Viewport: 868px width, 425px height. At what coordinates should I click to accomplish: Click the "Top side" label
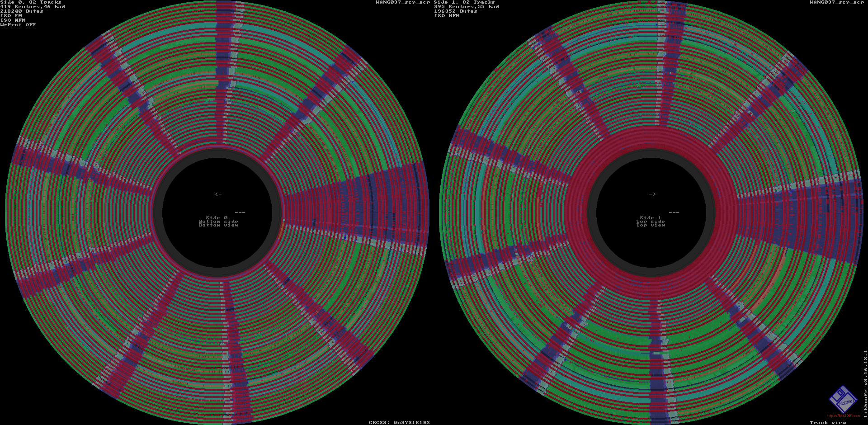point(651,222)
